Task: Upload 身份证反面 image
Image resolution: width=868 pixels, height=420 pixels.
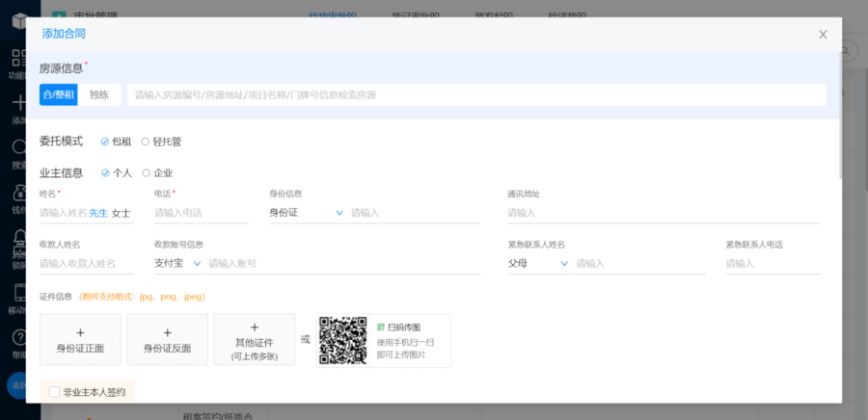Action: pyautogui.click(x=167, y=339)
